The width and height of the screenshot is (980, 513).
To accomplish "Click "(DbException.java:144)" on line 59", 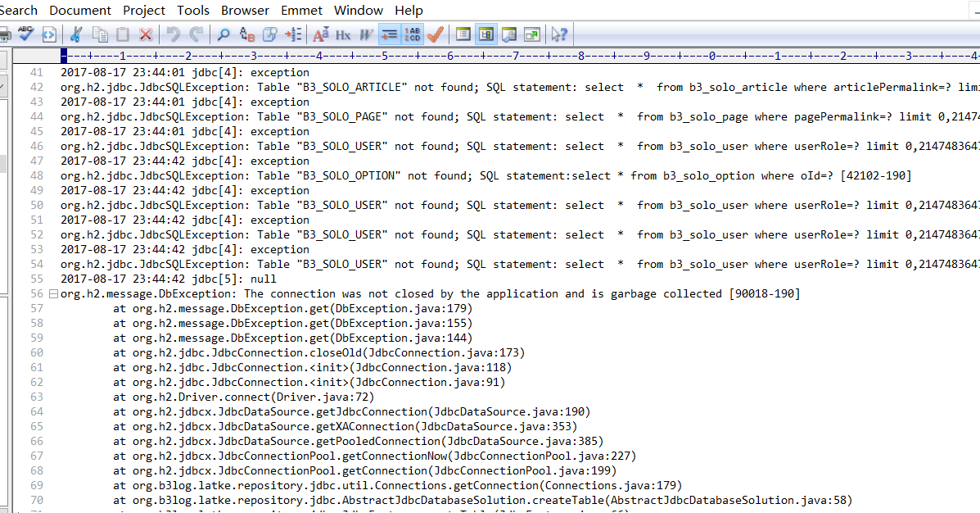I will click(x=401, y=338).
